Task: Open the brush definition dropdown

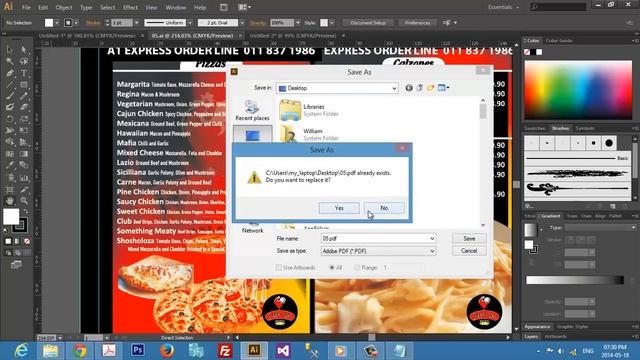Action: tap(242, 23)
